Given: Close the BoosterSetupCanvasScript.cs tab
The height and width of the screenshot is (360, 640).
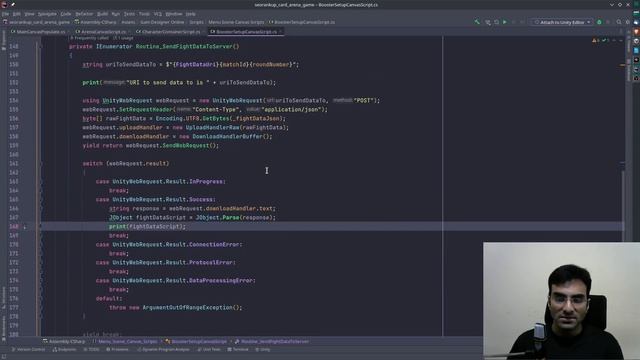Looking at the screenshot, I should tap(281, 32).
